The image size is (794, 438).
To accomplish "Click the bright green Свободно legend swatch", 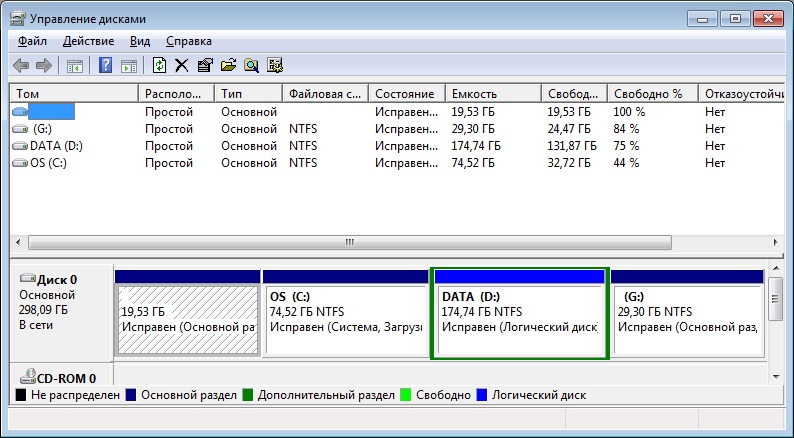I will [x=406, y=395].
